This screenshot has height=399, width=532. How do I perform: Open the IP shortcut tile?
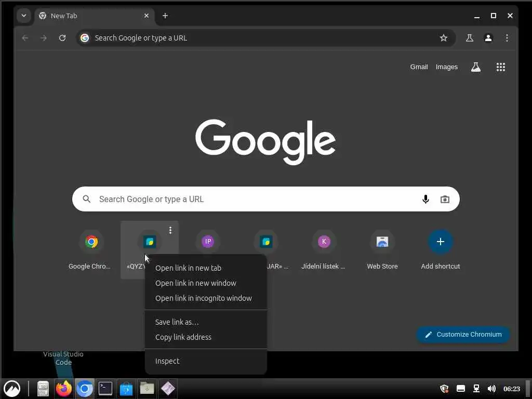(208, 242)
